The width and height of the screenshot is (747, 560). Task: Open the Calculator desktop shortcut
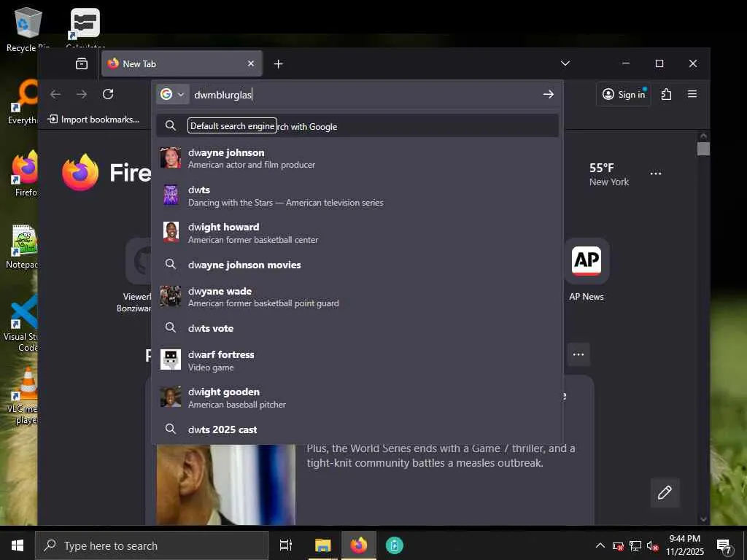pos(85,28)
